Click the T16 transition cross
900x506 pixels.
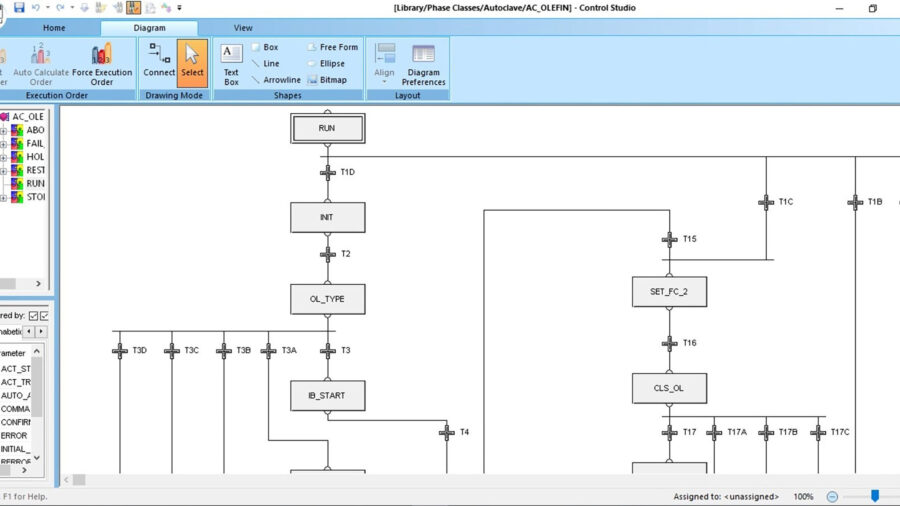(x=669, y=343)
